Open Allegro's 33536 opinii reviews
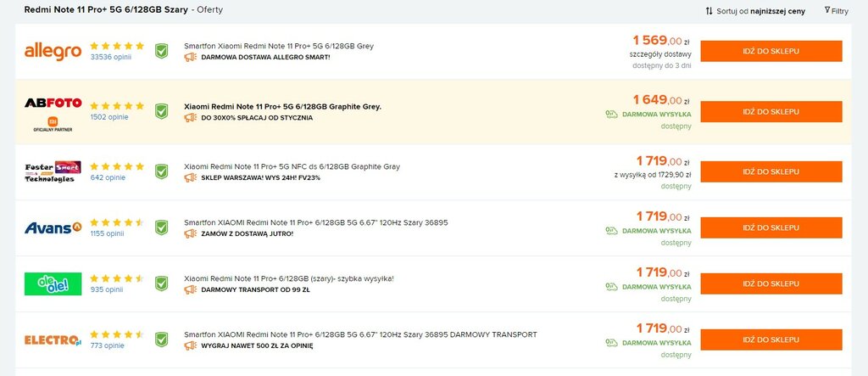 point(111,57)
